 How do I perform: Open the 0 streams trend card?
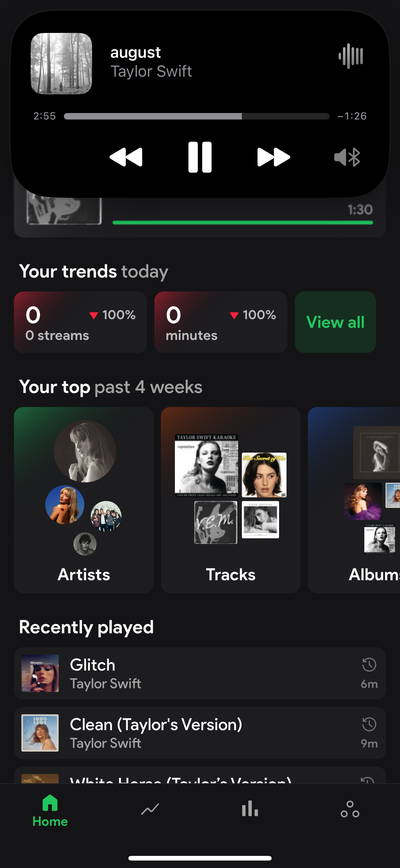click(80, 322)
